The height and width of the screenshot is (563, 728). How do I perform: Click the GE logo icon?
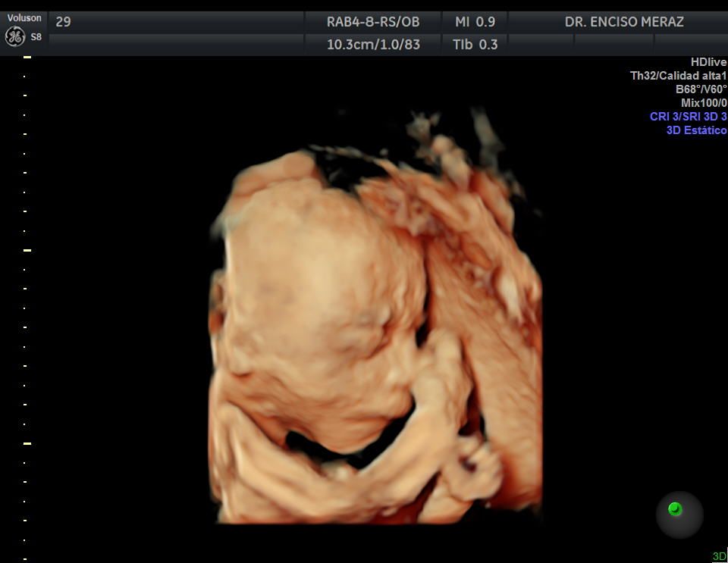[x=15, y=36]
